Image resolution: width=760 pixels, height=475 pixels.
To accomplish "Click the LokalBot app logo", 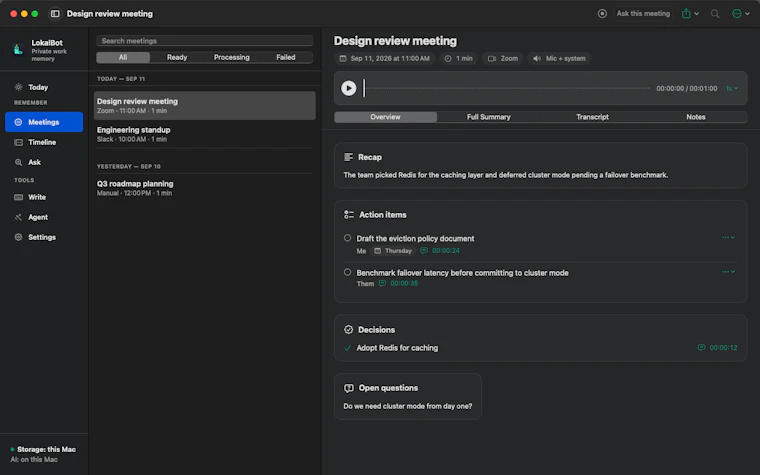I will pos(18,49).
